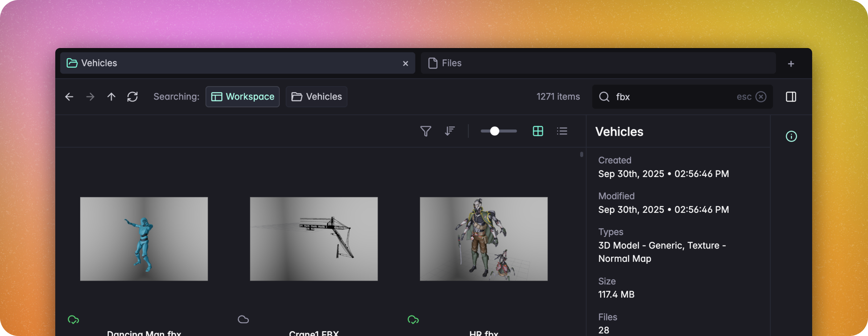Open the Crane1.FBX thumbnail
Viewport: 868px width, 336px height.
[314, 239]
